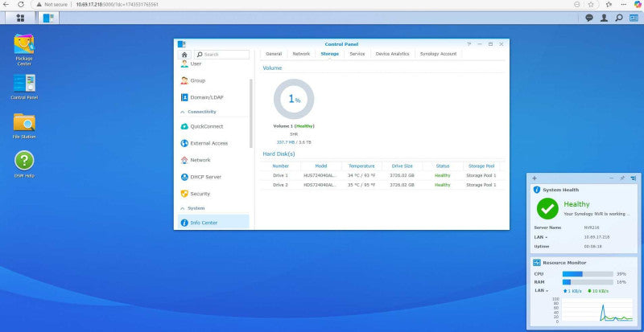Viewport: 644px width, 332px height.
Task: Minimize the widget panel
Action: (x=612, y=178)
